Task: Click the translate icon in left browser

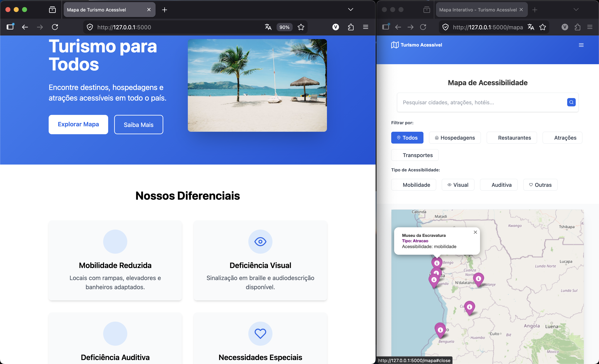Action: (x=268, y=27)
